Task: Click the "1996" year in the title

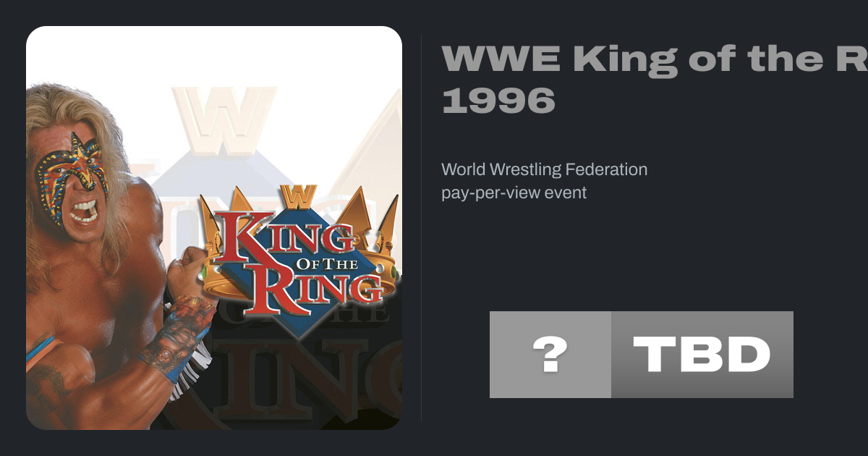Action: 498,100
